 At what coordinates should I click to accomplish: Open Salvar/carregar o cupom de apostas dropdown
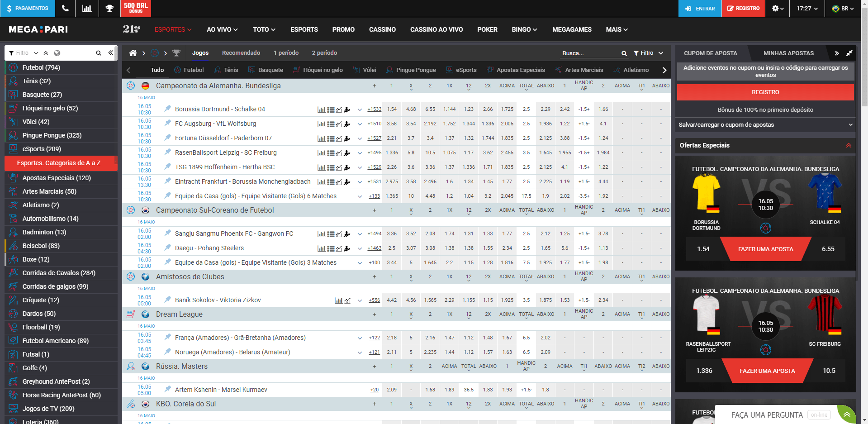click(765, 125)
